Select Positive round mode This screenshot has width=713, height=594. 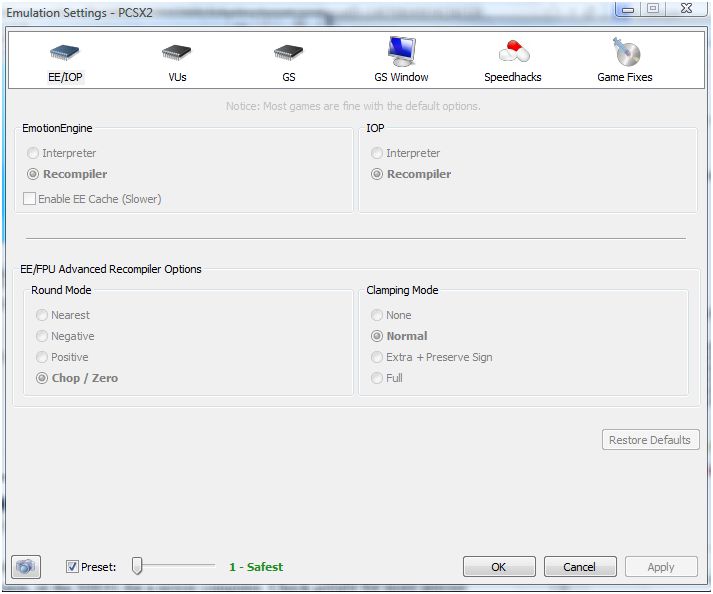(42, 357)
